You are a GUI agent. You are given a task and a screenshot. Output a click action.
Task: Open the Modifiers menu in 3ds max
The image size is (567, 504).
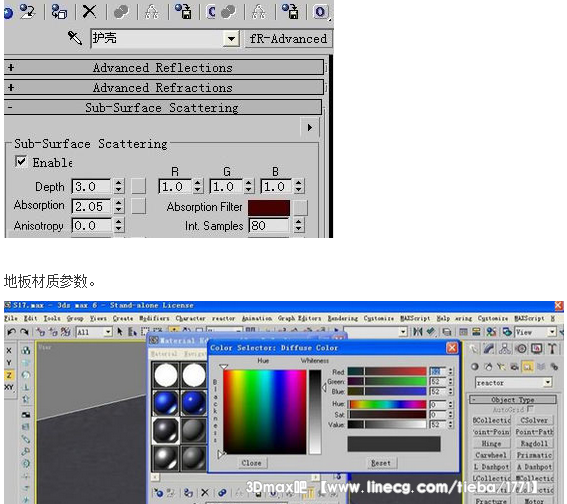(x=154, y=319)
